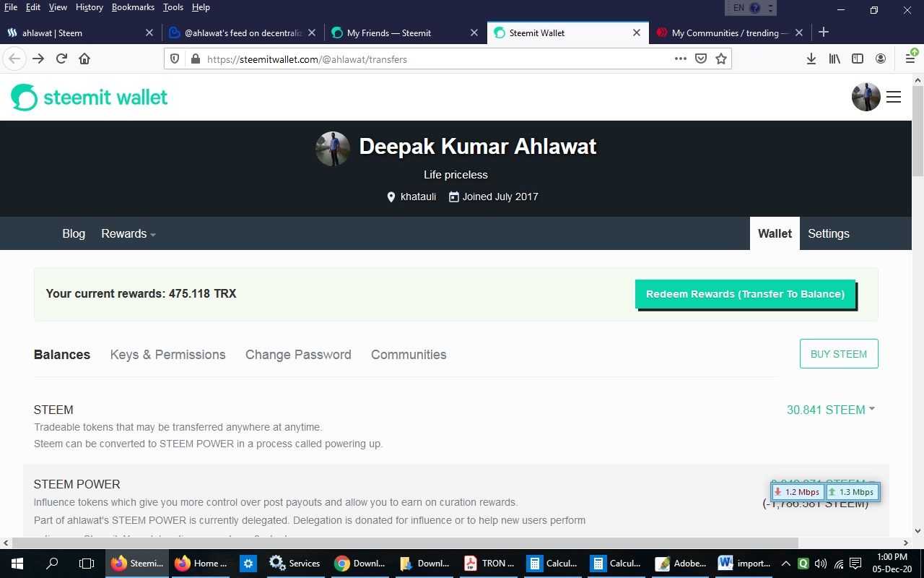The image size is (924, 578).
Task: Toggle the Firefox sidebar icon
Action: (858, 59)
